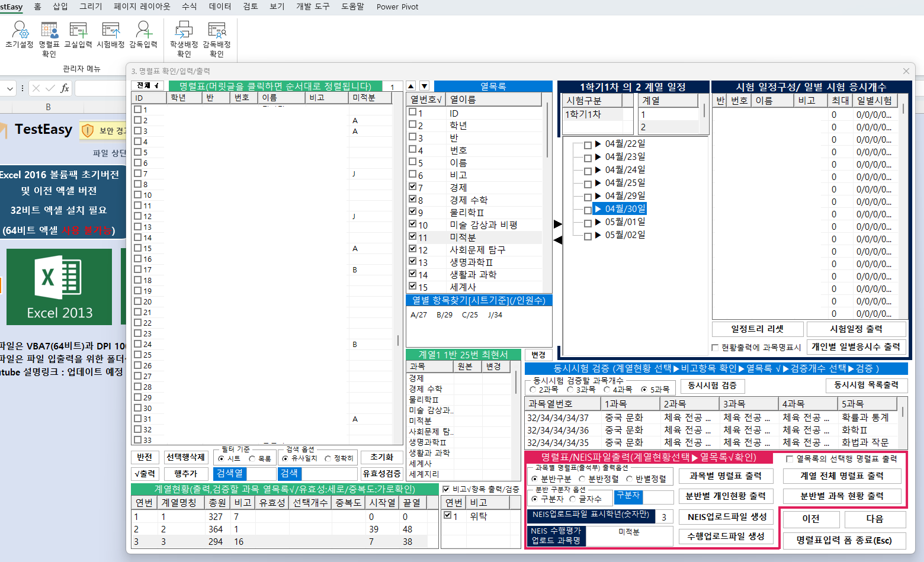
Task: Enable 열목록의 선택행 명렬표 출력 checkbox
Action: [790, 459]
